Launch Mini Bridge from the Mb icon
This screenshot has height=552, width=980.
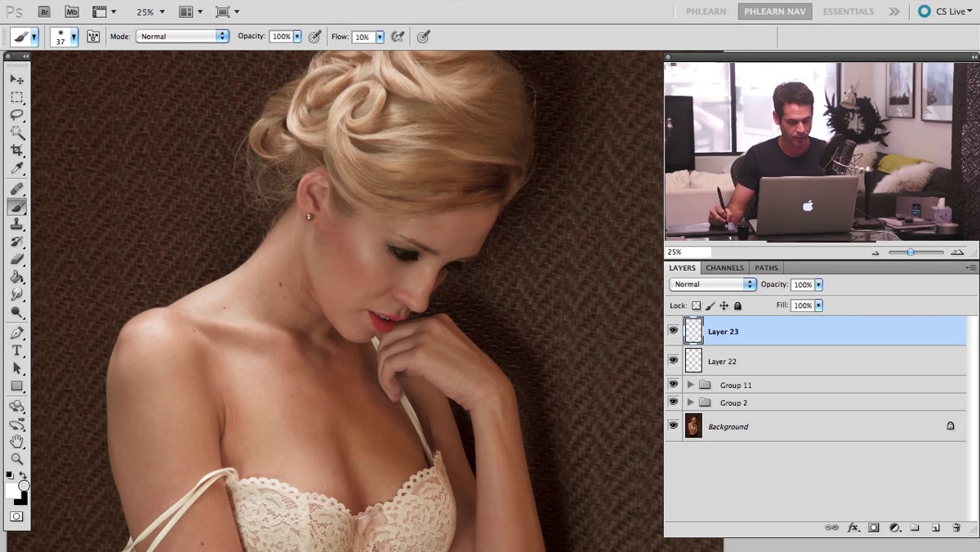pyautogui.click(x=72, y=11)
